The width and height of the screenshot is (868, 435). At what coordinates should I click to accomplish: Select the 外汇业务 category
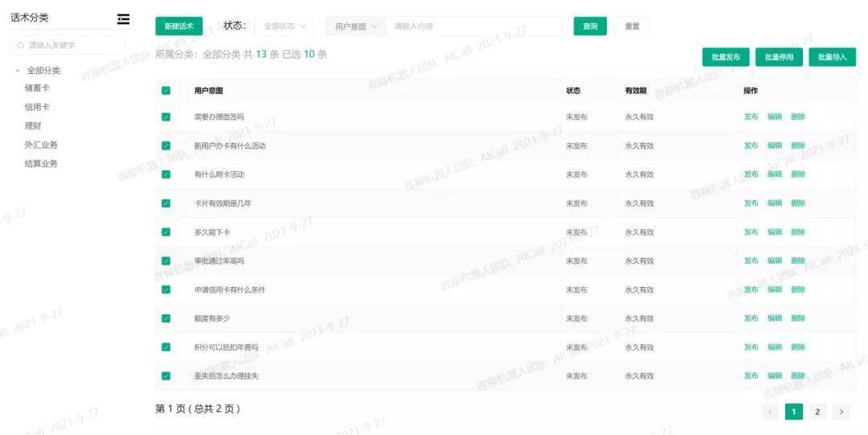pos(41,145)
